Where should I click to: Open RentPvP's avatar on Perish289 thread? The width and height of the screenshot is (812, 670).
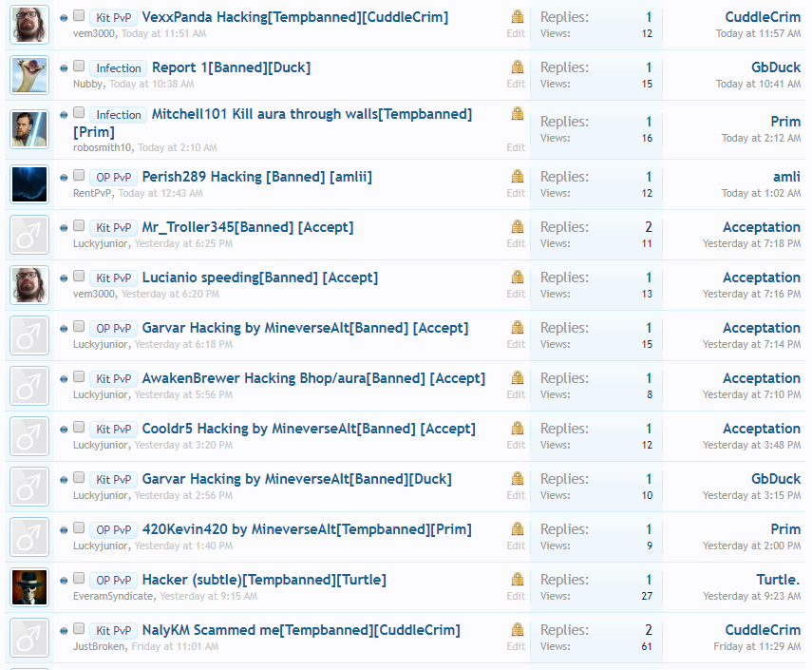pos(29,184)
